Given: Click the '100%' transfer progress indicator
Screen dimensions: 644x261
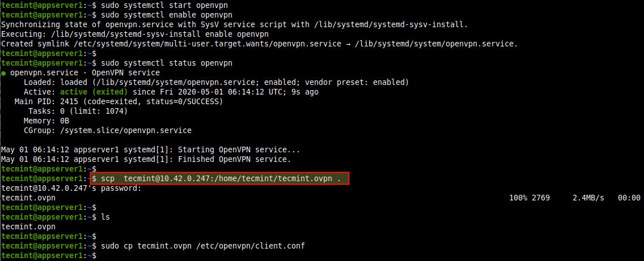Looking at the screenshot, I should (x=518, y=198).
